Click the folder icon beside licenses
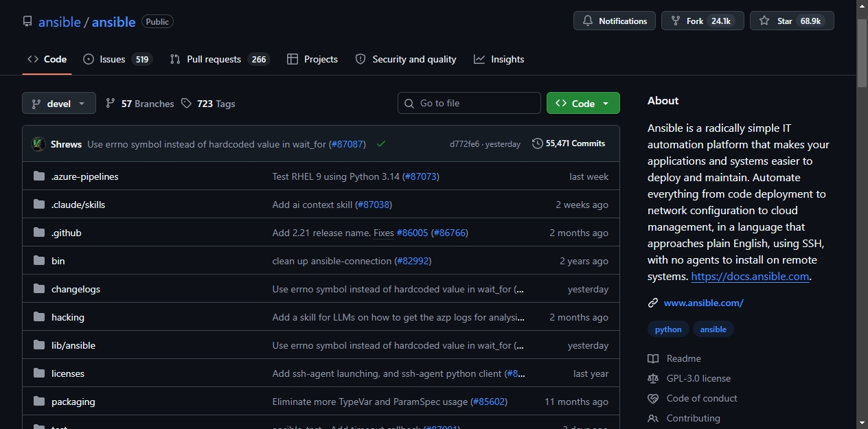The width and height of the screenshot is (868, 429). [x=39, y=373]
